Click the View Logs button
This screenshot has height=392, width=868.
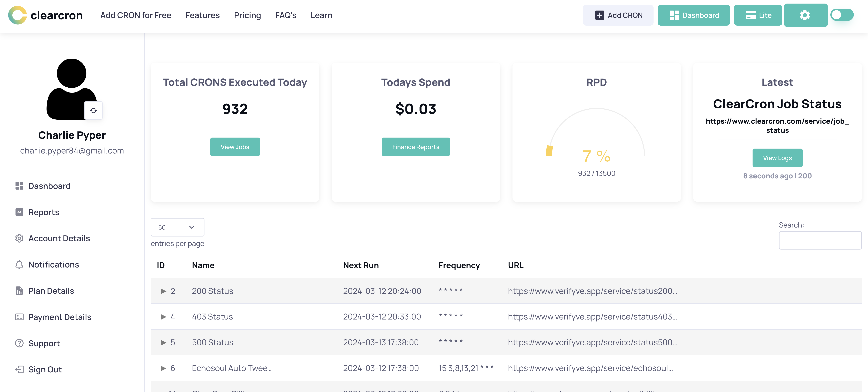(777, 158)
